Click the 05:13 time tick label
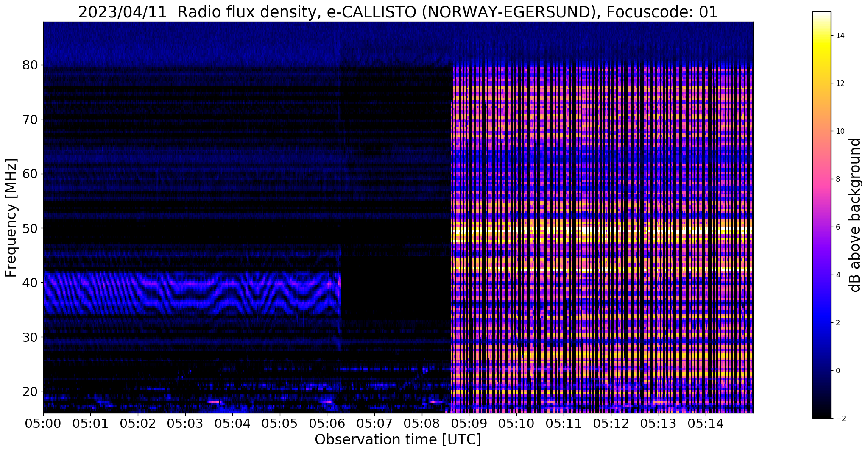 (658, 423)
